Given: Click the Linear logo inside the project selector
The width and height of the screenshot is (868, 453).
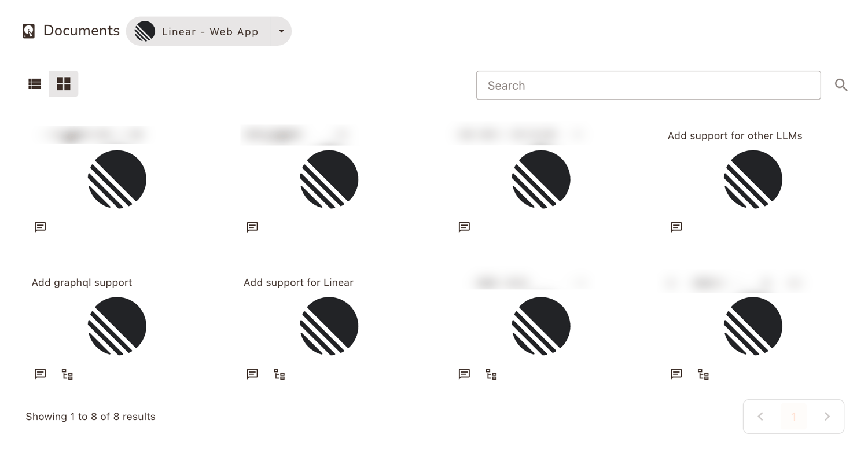Looking at the screenshot, I should [x=144, y=31].
